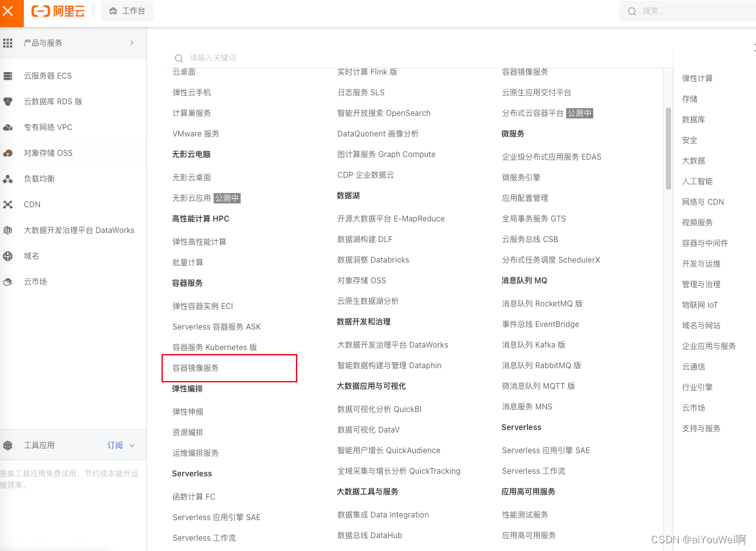Open 智能开放搜索 OpenSearch
Viewport: 756px width, 551px height.
[x=383, y=113]
